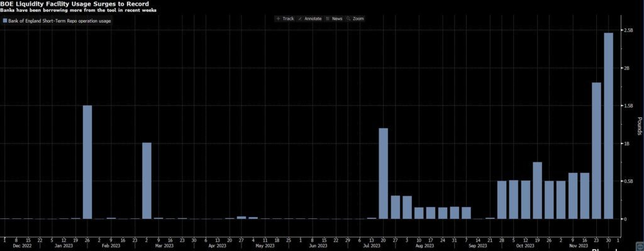
Task: Click the blue legend color swatch
Action: click(x=4, y=21)
